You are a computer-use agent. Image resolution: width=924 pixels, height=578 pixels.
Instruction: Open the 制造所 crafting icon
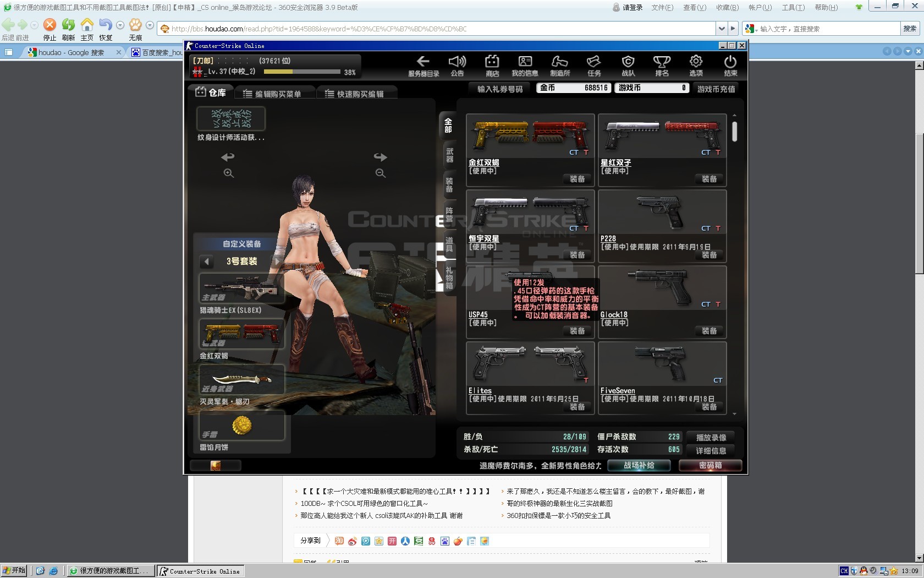(x=559, y=61)
